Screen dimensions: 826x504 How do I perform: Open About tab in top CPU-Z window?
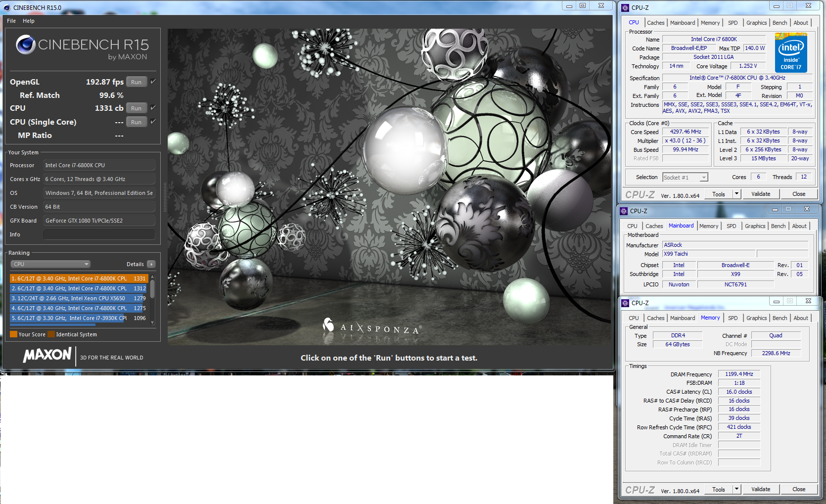[801, 23]
